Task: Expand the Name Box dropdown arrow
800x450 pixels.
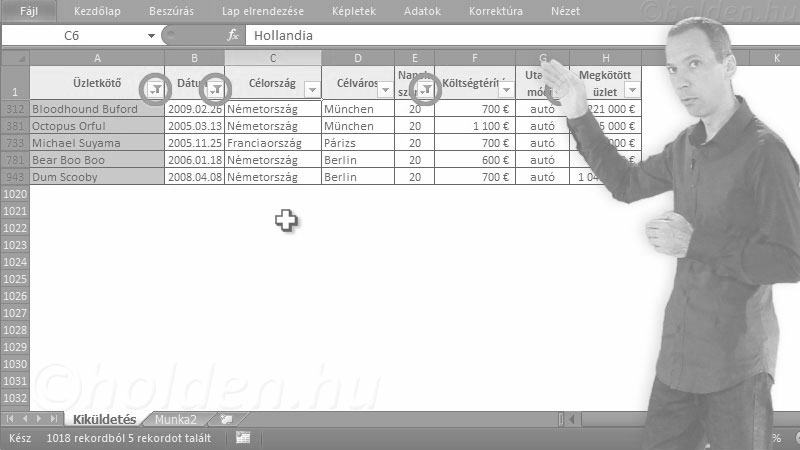Action: click(151, 36)
